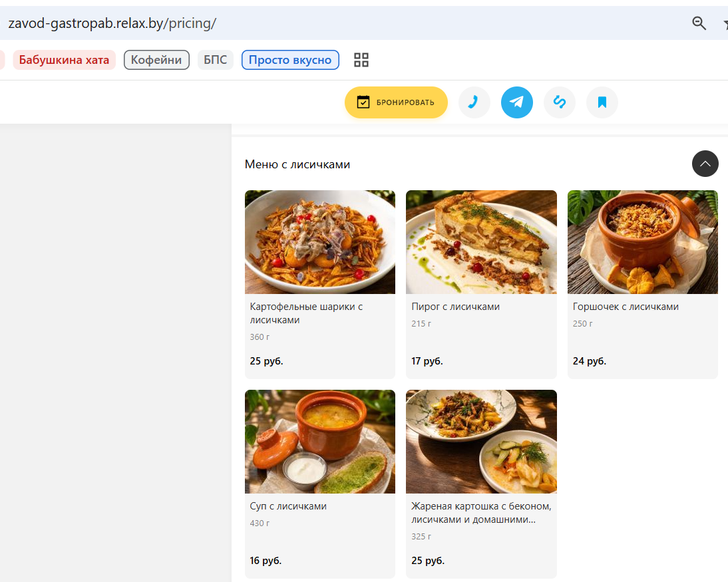Open the Картофельные шарики с лисичками photo

(x=320, y=242)
